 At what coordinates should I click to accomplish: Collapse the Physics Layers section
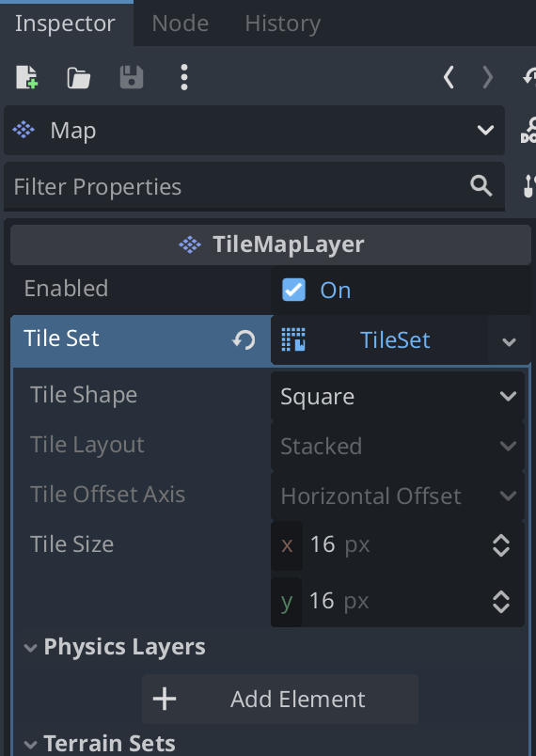(x=30, y=648)
